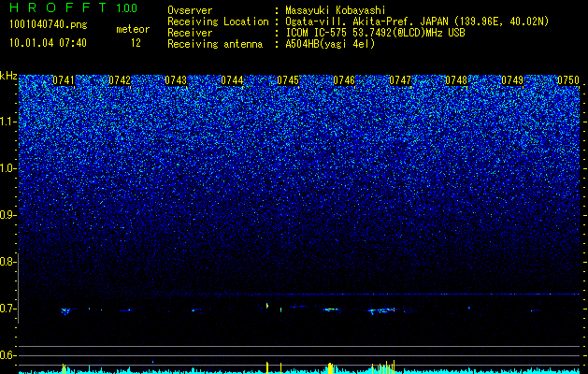Image resolution: width=588 pixels, height=374 pixels.
Task: Click the Ovserver label
Action: pyautogui.click(x=190, y=10)
